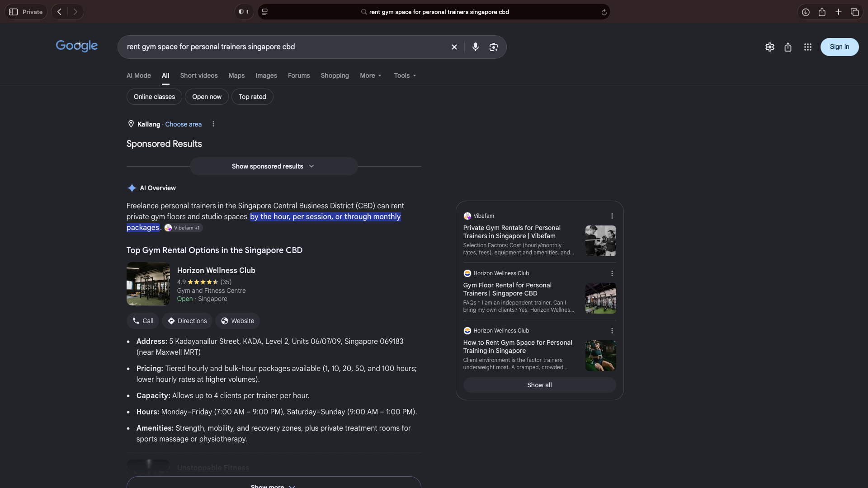Switch to the Short videos tab
The width and height of the screenshot is (868, 488).
(x=199, y=75)
